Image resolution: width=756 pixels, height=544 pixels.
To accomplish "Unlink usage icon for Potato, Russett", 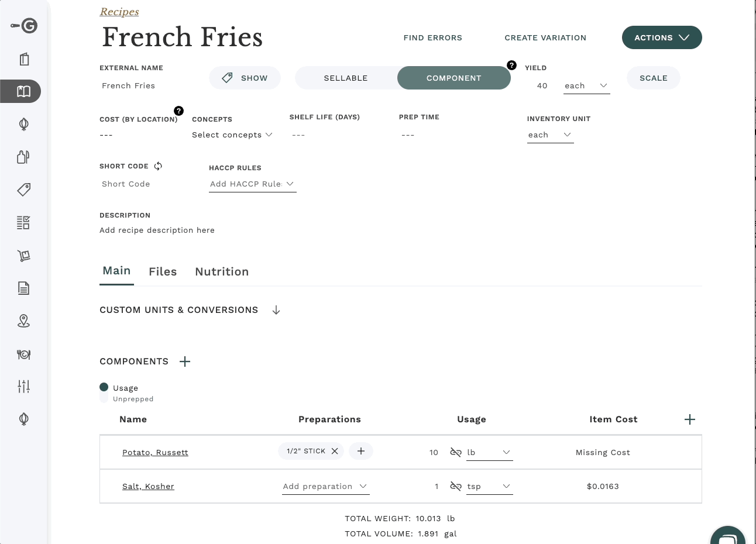I will [456, 452].
